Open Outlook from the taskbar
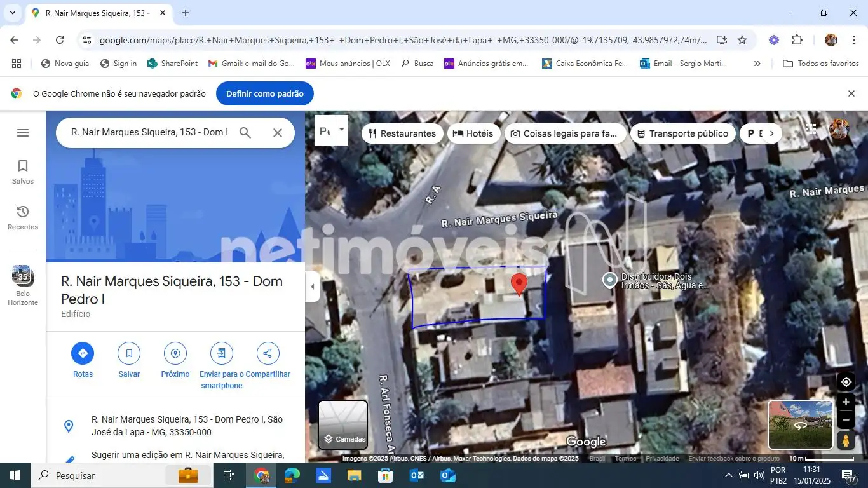Image resolution: width=868 pixels, height=488 pixels. [x=417, y=475]
